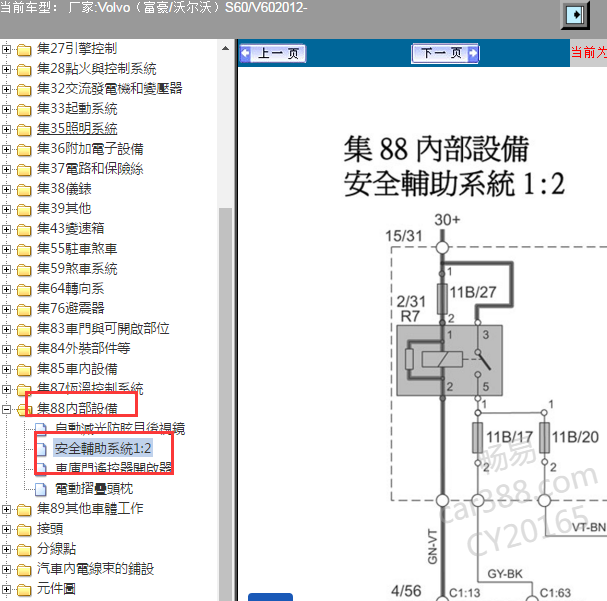Open the 車庫門遙控器開啟器 page
Screen dimensions: 607x601
113,468
